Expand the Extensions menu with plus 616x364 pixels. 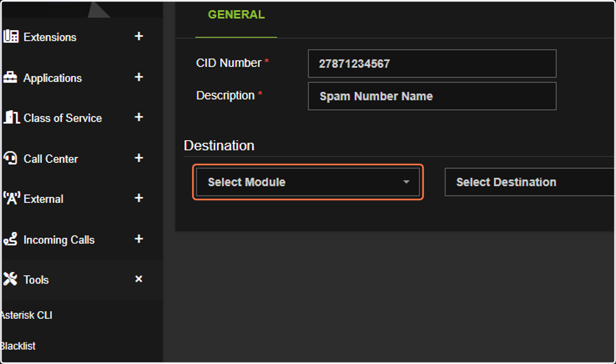(139, 36)
